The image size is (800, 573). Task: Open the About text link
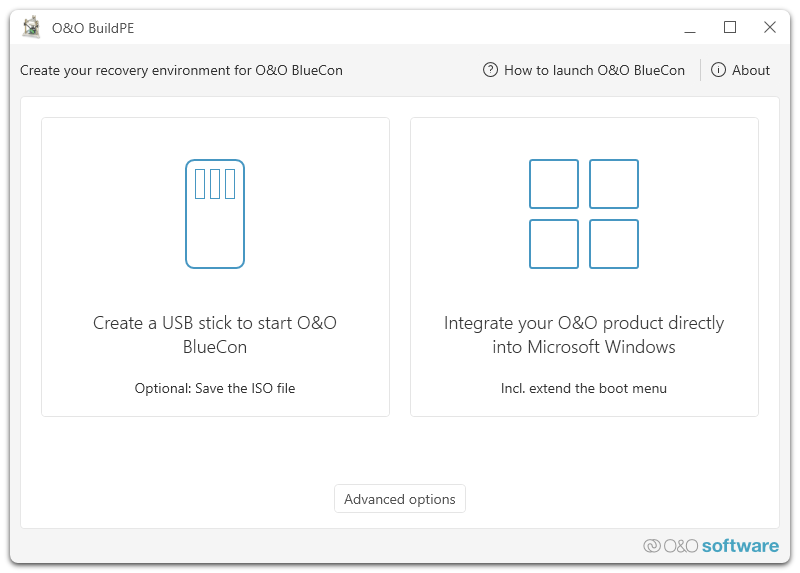751,70
